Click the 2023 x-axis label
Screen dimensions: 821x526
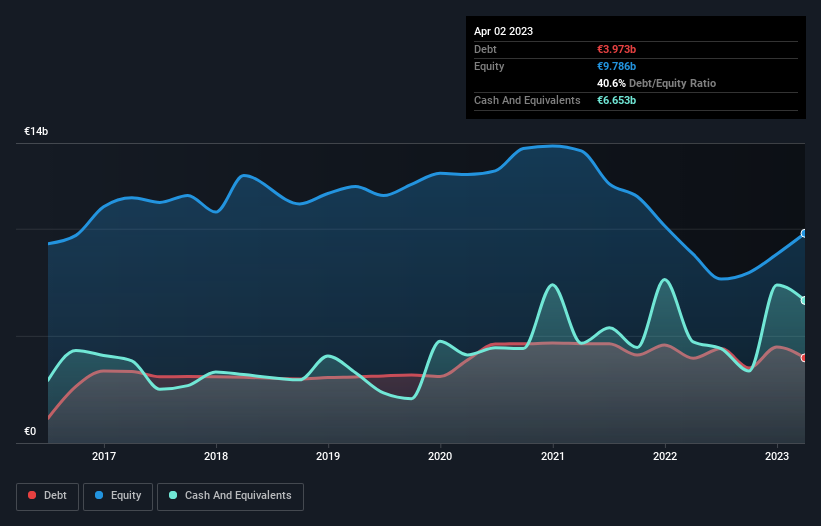point(776,456)
